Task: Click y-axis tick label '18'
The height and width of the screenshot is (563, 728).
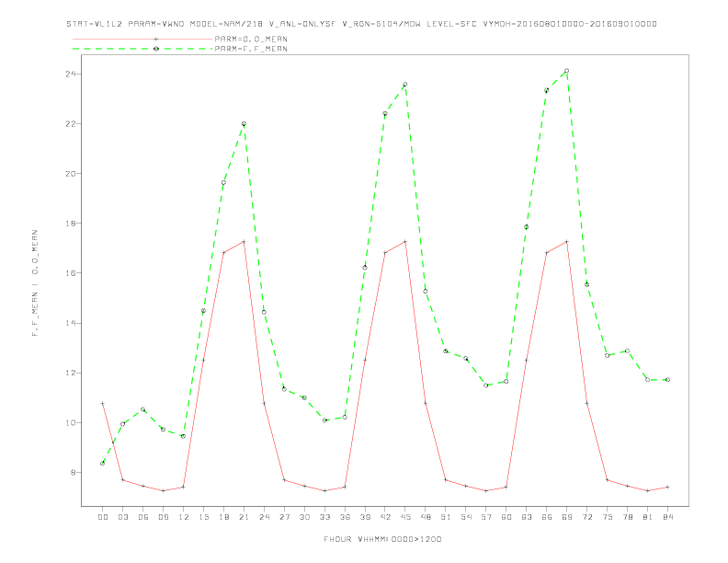Action: click(x=71, y=224)
